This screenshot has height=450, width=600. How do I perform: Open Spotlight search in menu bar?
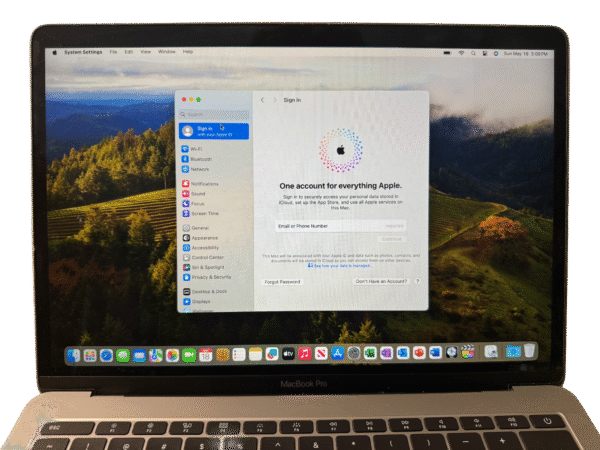(473, 54)
